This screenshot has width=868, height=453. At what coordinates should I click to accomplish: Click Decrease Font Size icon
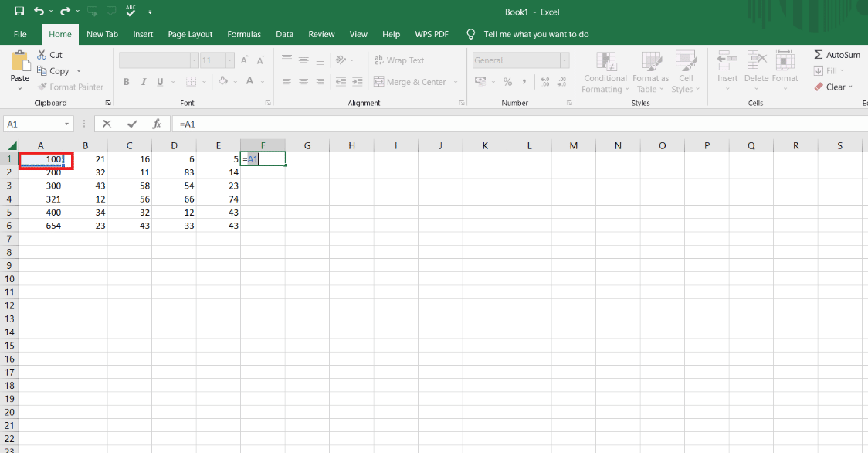(x=260, y=60)
